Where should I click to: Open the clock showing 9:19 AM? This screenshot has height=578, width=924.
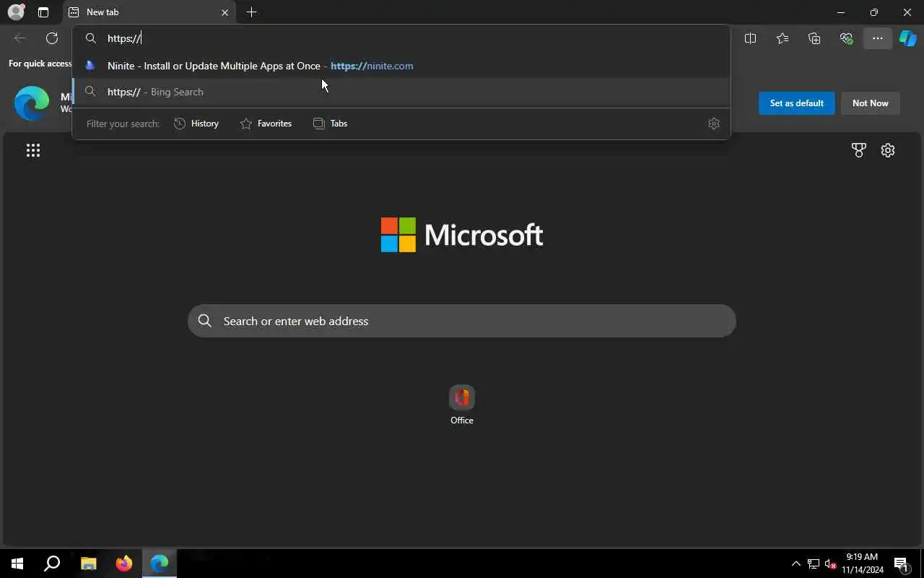coord(862,564)
